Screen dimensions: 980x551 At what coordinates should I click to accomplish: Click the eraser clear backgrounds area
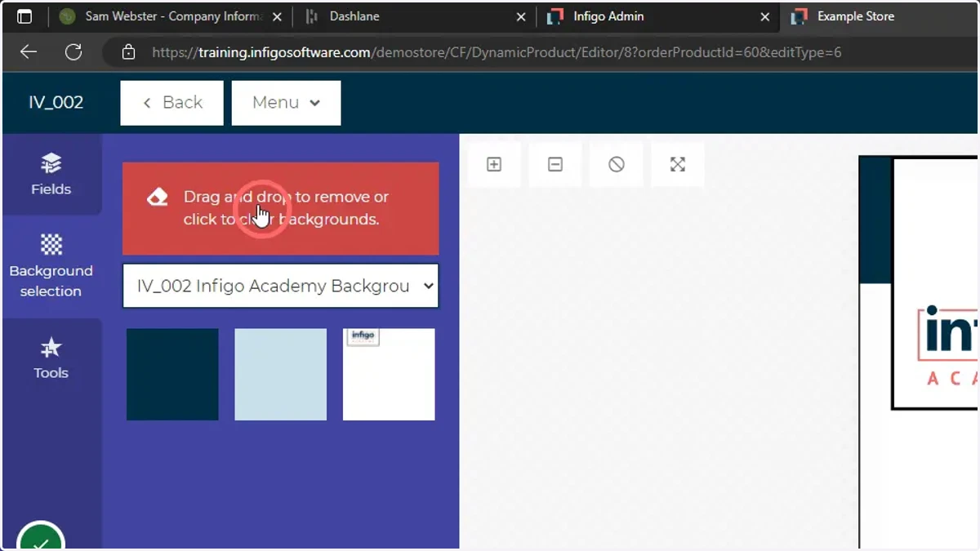click(x=281, y=208)
